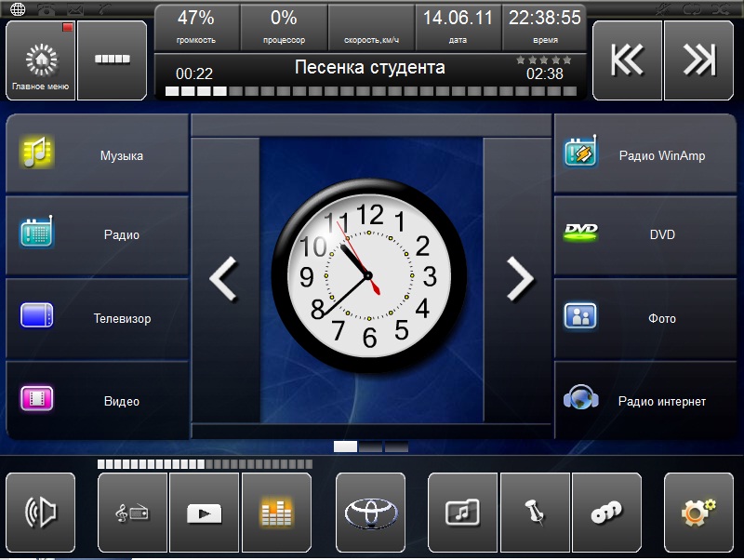Click the telephone icon in status bar
This screenshot has width=744, height=560.
coord(46,9)
